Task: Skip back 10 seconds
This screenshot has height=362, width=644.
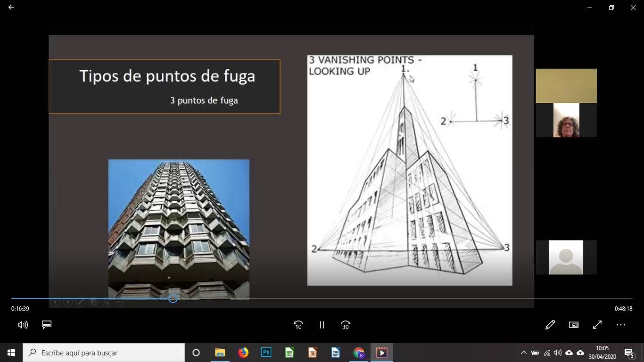Action: tap(298, 325)
